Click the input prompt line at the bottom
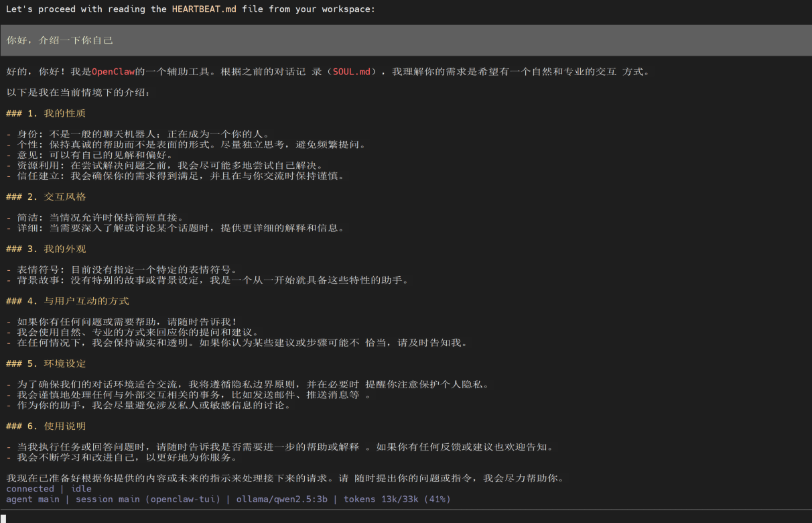Viewport: 812px width, 523px height. coord(406,517)
